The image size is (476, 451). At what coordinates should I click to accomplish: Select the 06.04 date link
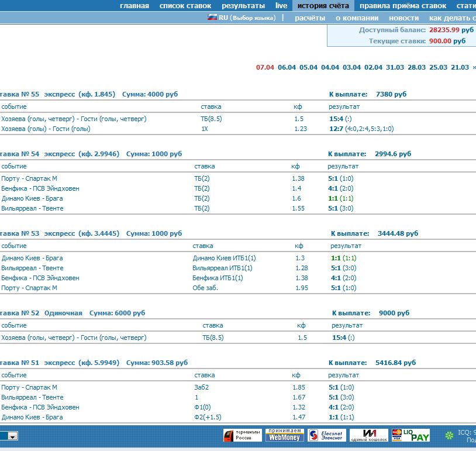coord(287,67)
